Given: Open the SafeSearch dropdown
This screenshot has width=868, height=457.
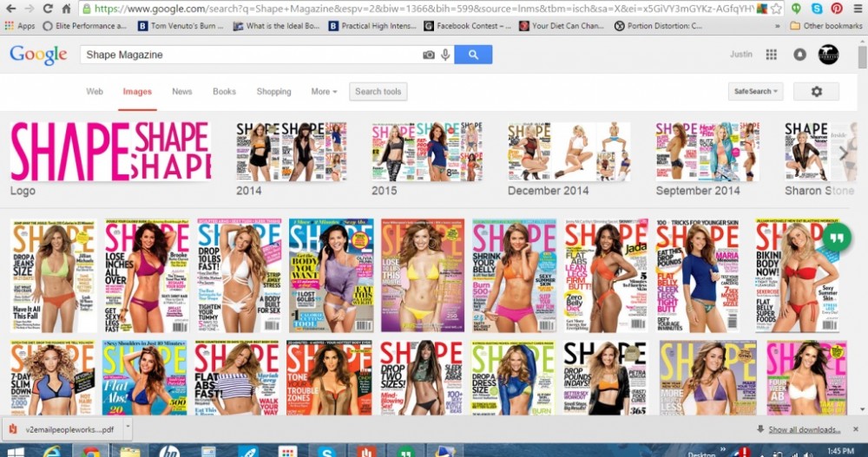Looking at the screenshot, I should (756, 91).
